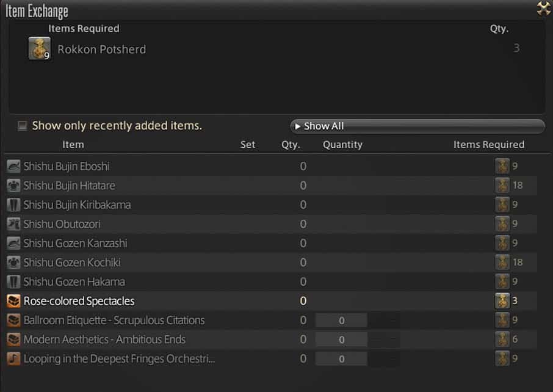Select the Shishu Gozen Kanzashi row
The height and width of the screenshot is (392, 553).
(75, 243)
